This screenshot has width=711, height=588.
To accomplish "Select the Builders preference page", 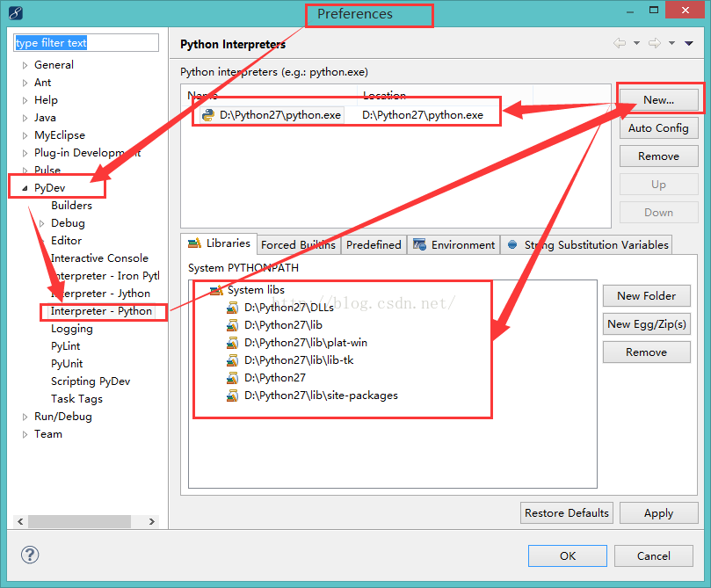I will [72, 206].
